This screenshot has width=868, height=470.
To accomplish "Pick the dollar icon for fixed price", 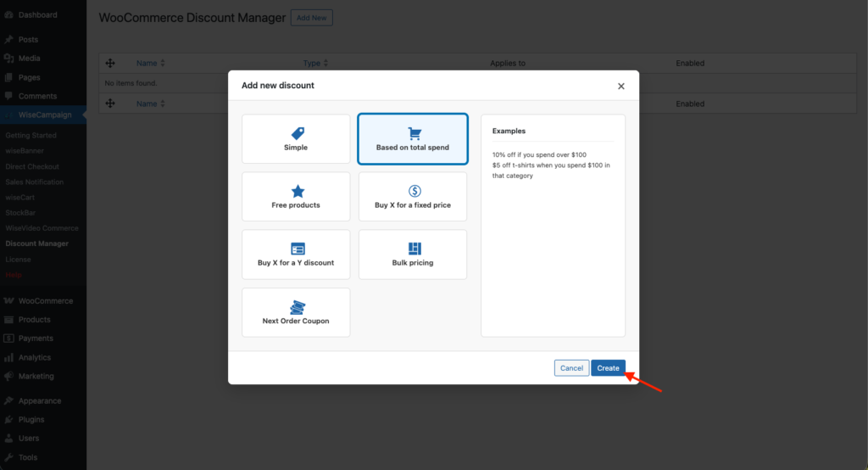I will [415, 191].
